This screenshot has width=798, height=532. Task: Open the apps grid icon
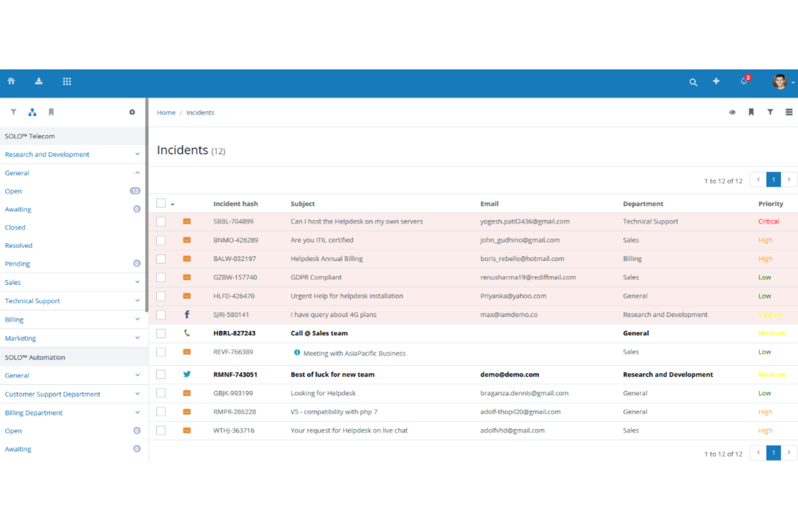point(67,81)
